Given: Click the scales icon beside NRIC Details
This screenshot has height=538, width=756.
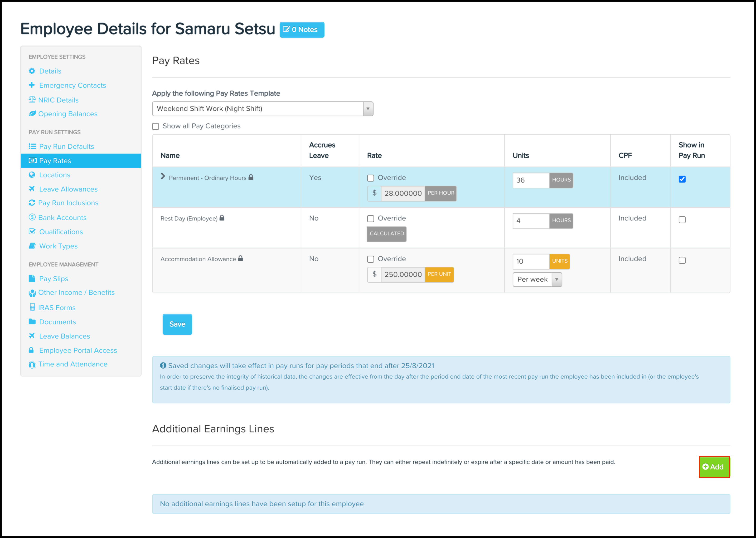Looking at the screenshot, I should (x=32, y=99).
